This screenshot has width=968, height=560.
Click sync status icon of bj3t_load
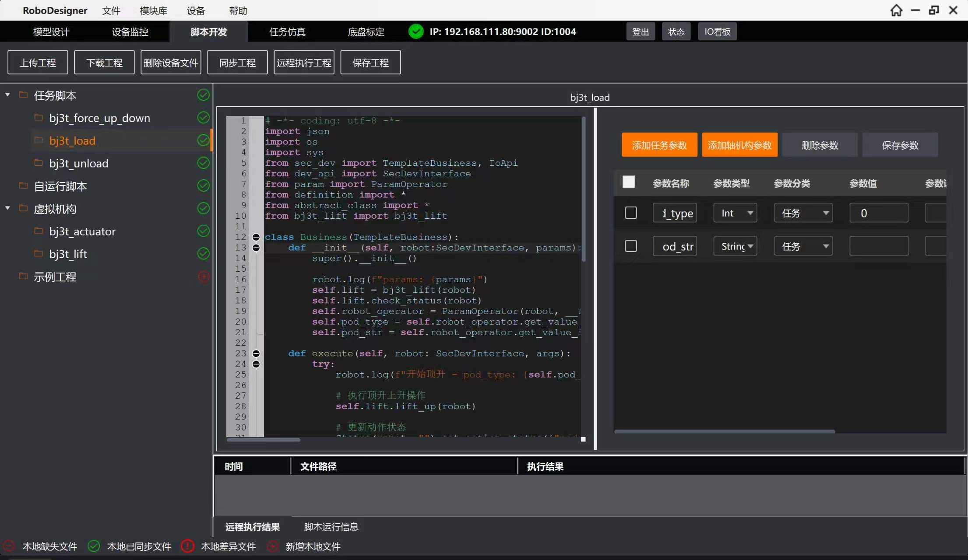tap(203, 140)
